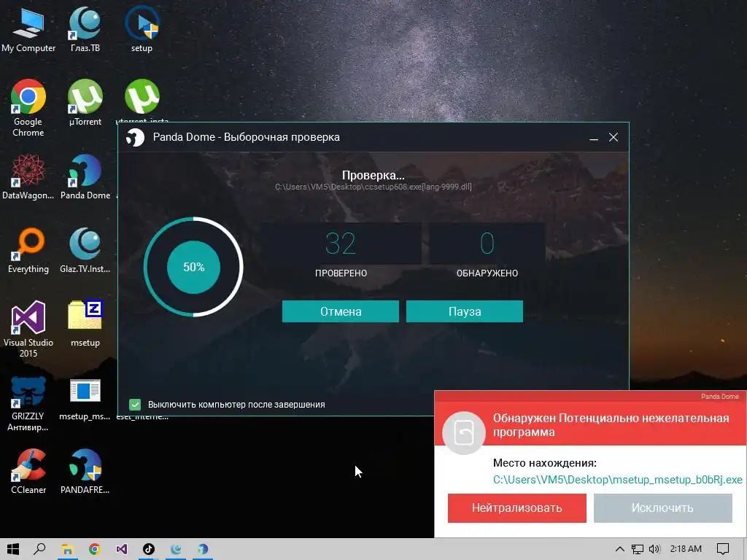The height and width of the screenshot is (560, 747).
Task: Select the setup installer desktop icon
Action: click(x=142, y=29)
